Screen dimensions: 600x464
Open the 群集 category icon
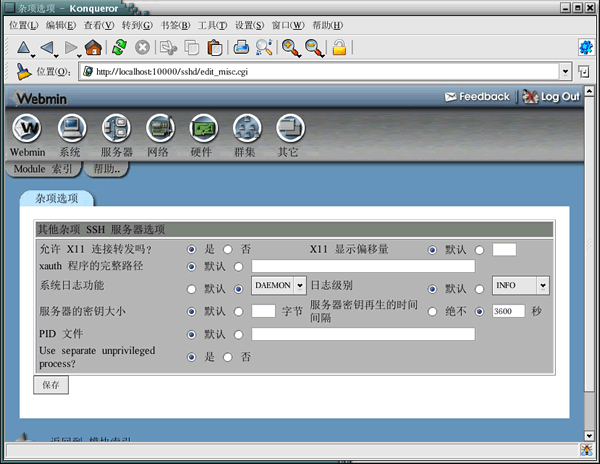click(x=247, y=128)
